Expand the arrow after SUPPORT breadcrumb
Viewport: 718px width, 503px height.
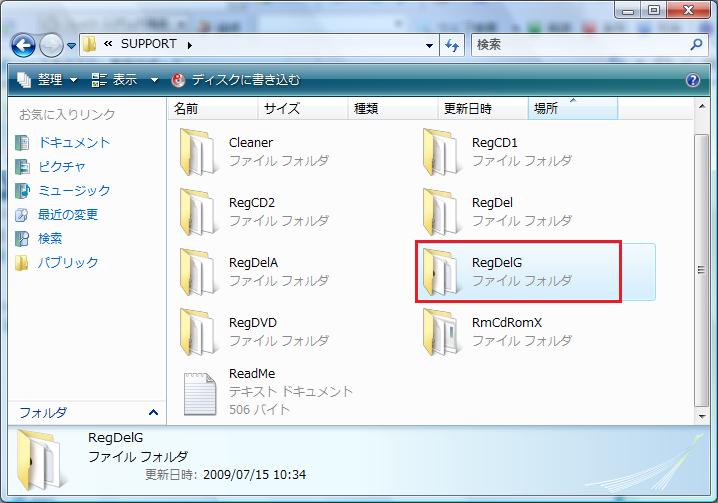pos(190,45)
